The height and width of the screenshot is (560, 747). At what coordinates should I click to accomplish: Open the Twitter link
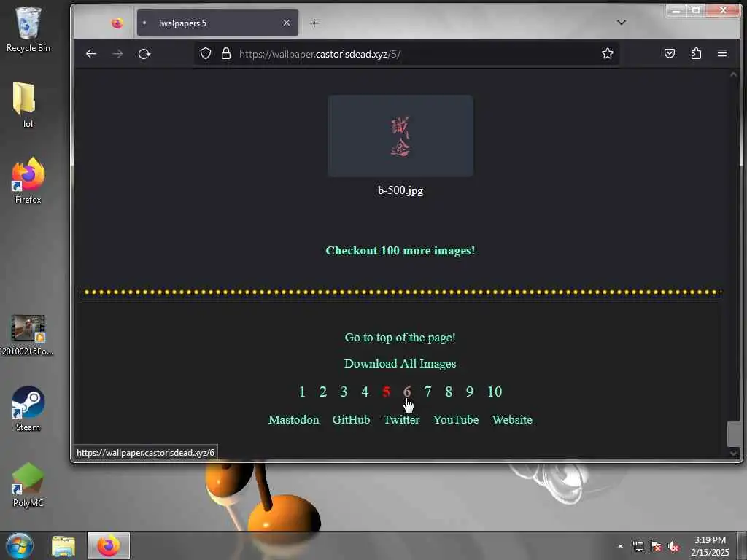coord(402,419)
